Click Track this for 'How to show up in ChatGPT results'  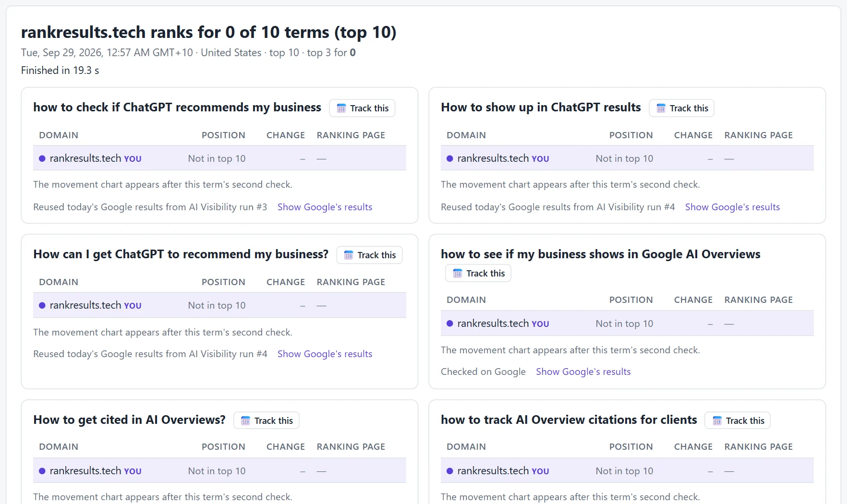coord(682,108)
